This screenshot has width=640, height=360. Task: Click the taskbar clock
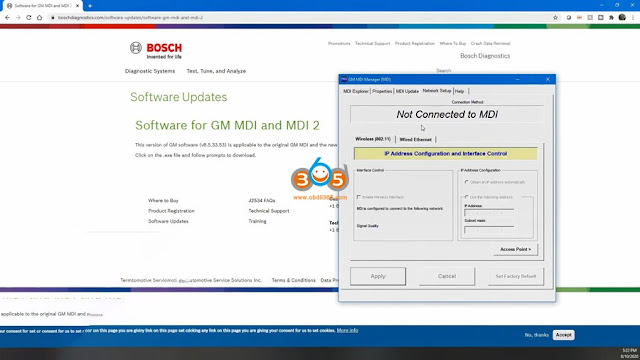pyautogui.click(x=629, y=353)
